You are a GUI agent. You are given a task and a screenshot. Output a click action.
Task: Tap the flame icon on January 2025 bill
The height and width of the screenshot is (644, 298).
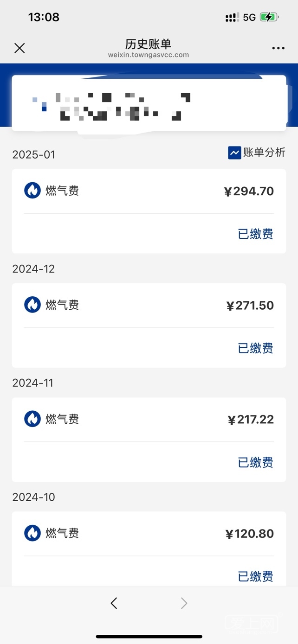click(32, 191)
